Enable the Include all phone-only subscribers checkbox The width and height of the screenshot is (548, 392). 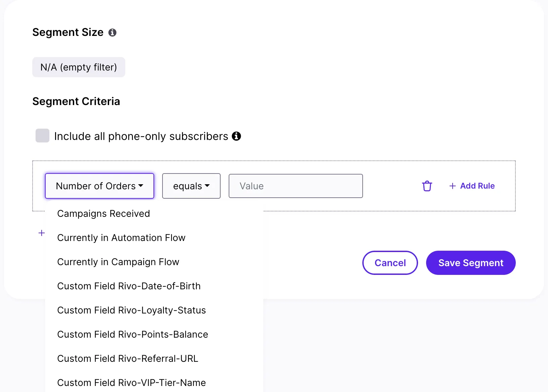pos(42,136)
